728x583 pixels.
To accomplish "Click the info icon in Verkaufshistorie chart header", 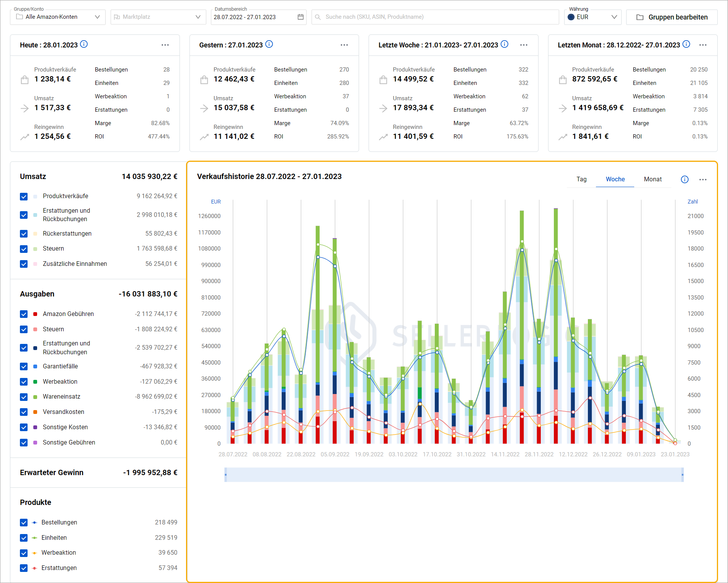I will point(685,179).
